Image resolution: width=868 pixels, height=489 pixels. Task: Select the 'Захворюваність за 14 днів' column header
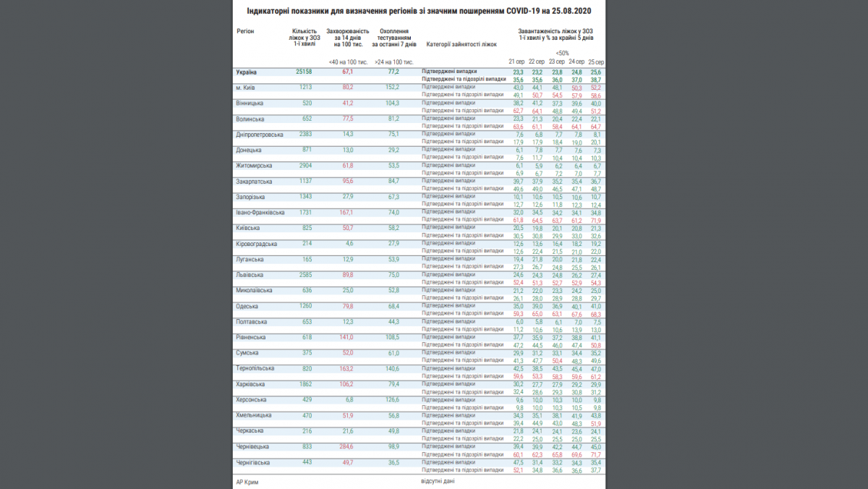coord(348,38)
